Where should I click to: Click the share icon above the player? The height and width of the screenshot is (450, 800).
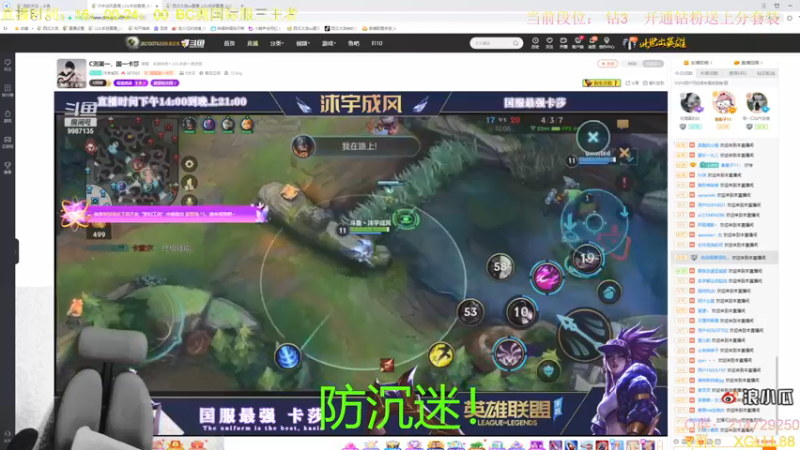click(x=632, y=83)
